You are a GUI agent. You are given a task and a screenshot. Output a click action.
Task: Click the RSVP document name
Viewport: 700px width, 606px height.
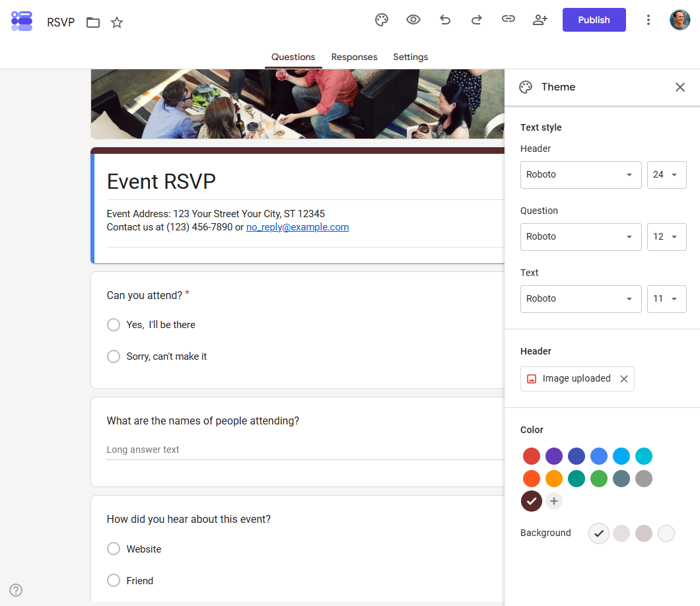click(61, 22)
